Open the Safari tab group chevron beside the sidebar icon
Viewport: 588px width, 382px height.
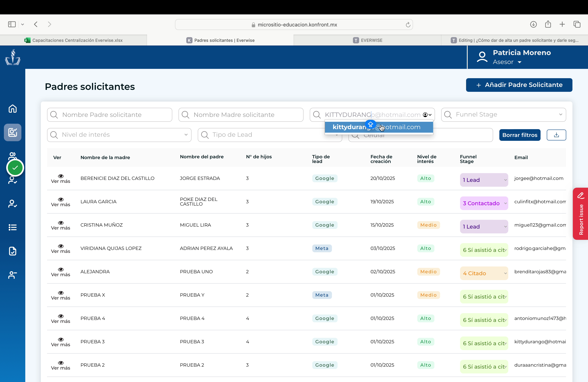[x=23, y=24]
